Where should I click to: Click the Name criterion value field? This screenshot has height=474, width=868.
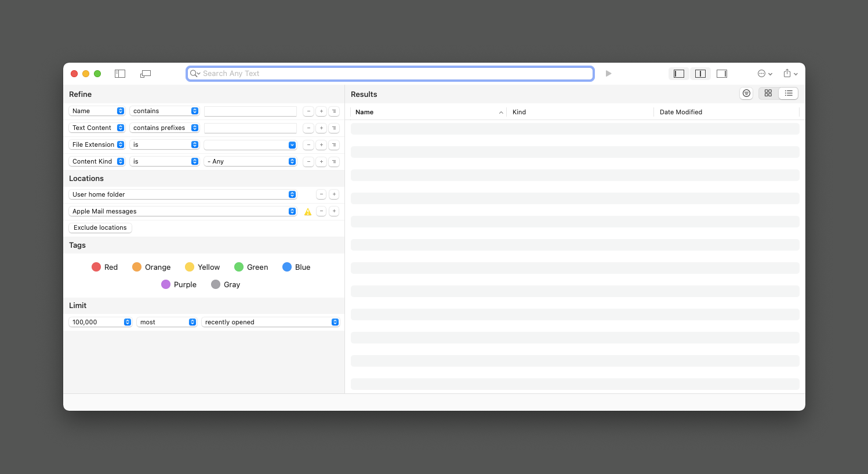250,111
